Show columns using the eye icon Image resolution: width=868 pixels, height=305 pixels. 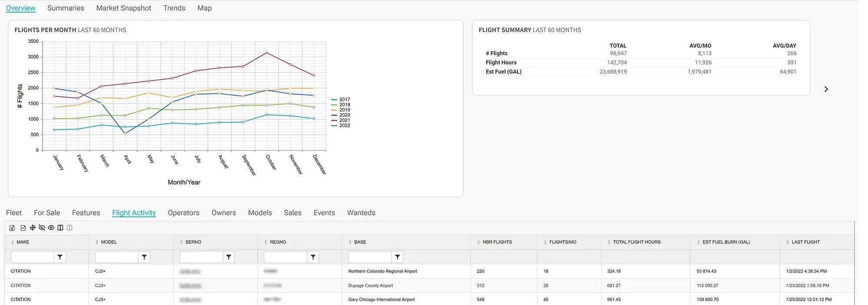coord(51,227)
